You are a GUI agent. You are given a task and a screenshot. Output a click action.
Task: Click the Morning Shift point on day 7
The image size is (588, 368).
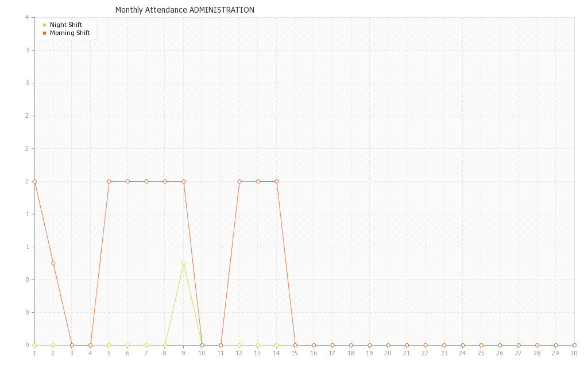pyautogui.click(x=146, y=181)
